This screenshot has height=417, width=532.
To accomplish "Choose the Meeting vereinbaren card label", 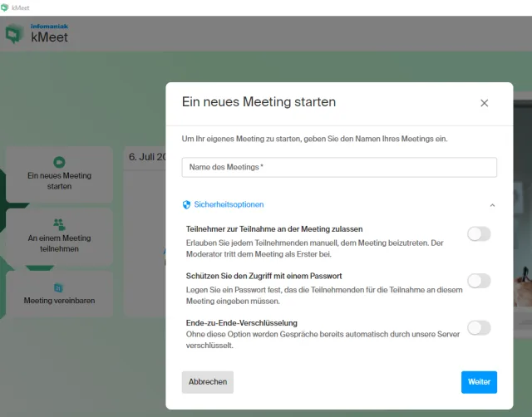I will pos(59,301).
